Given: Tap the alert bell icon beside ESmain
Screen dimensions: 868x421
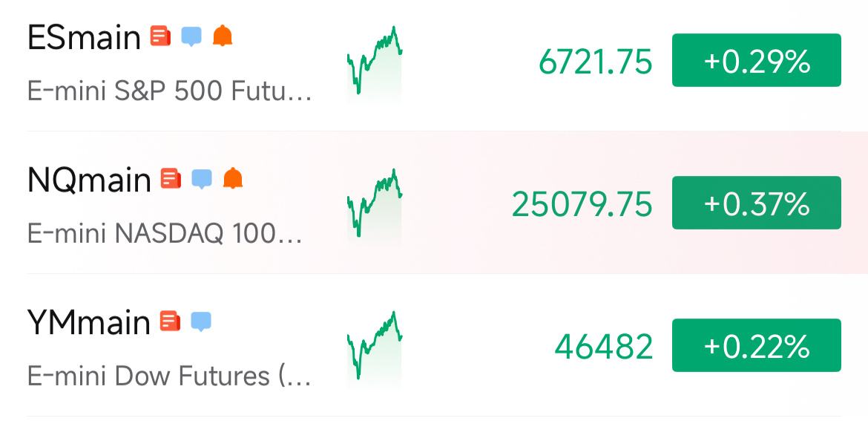Looking at the screenshot, I should [223, 36].
